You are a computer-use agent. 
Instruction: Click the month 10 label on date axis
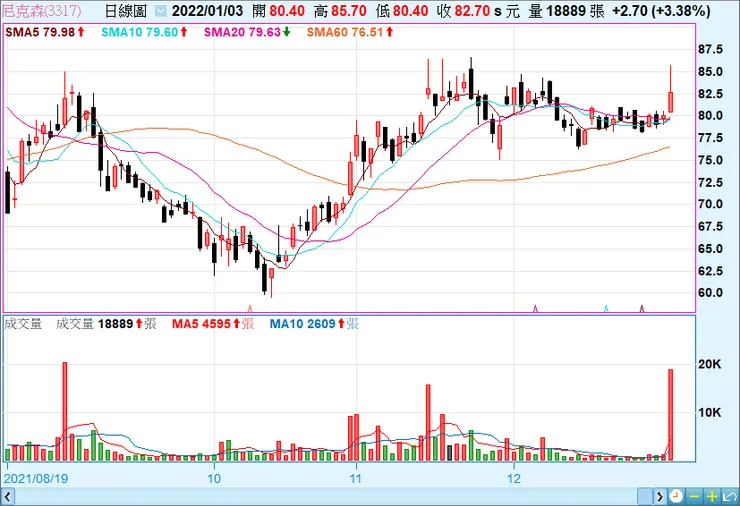[x=214, y=479]
